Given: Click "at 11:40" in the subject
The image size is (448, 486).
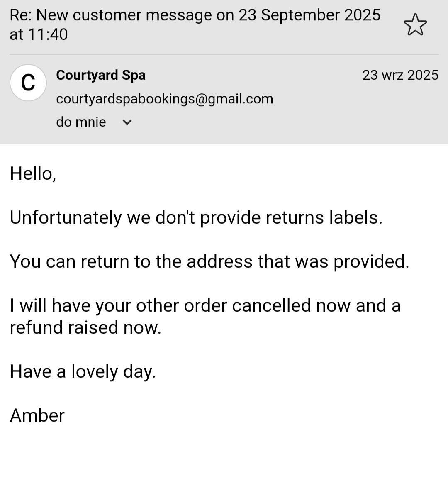Looking at the screenshot, I should click(x=39, y=34).
